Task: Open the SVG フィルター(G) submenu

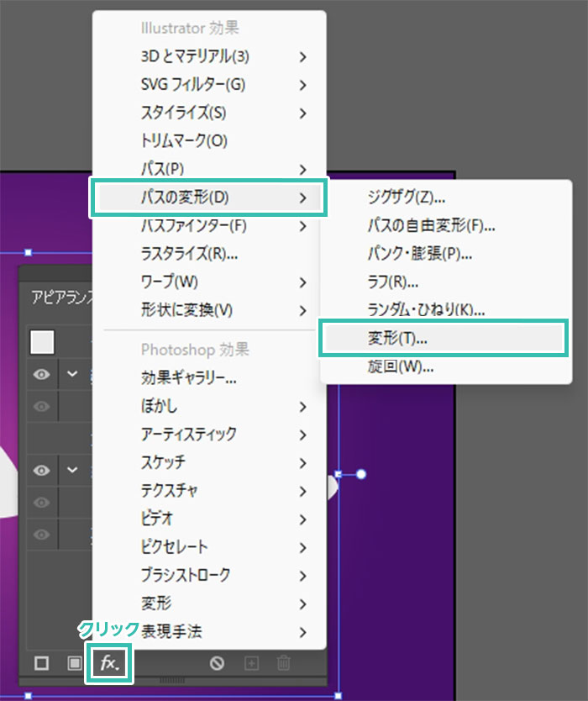Action: click(209, 85)
